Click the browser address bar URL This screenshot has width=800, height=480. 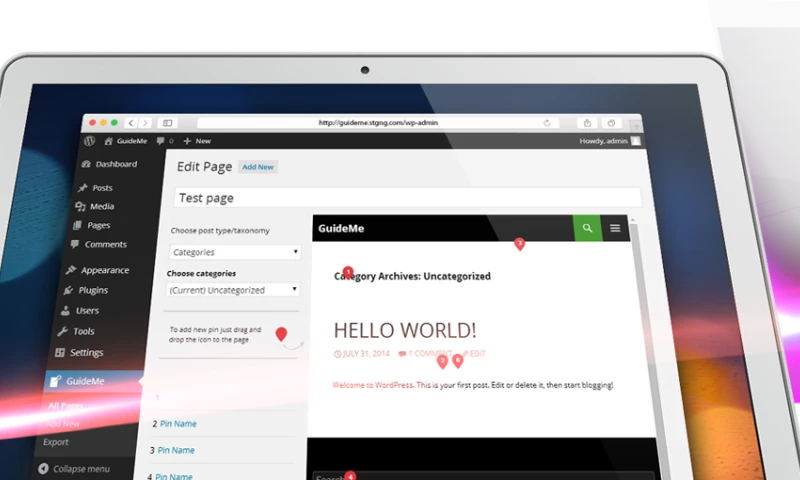click(x=378, y=122)
